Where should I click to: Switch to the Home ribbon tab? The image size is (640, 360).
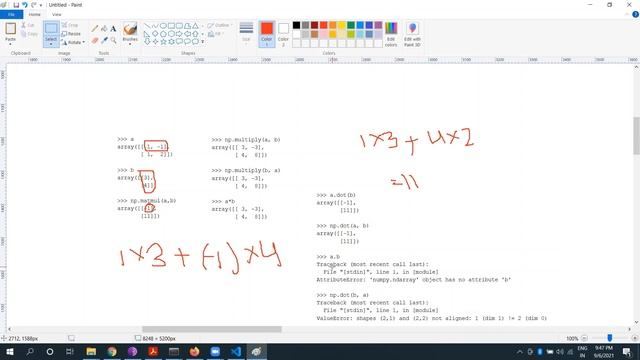[x=34, y=14]
